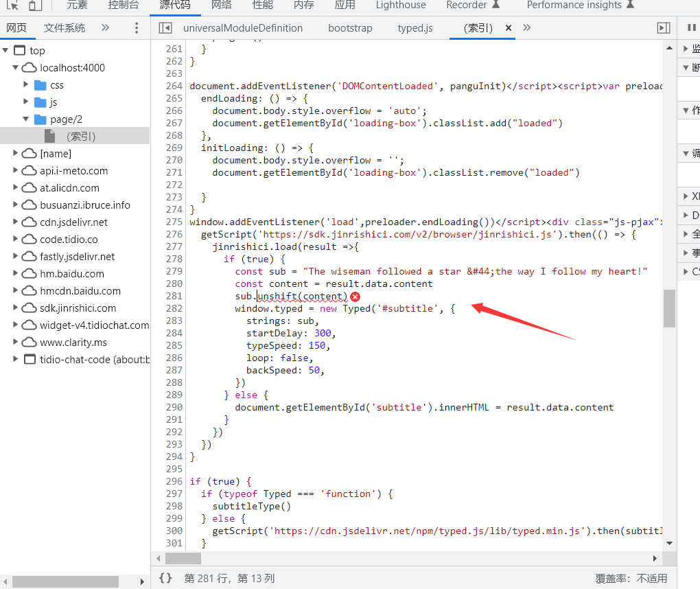This screenshot has width=700, height=589.
Task: Expand cdn.jsdelivr.net domain node
Action: pyautogui.click(x=16, y=222)
